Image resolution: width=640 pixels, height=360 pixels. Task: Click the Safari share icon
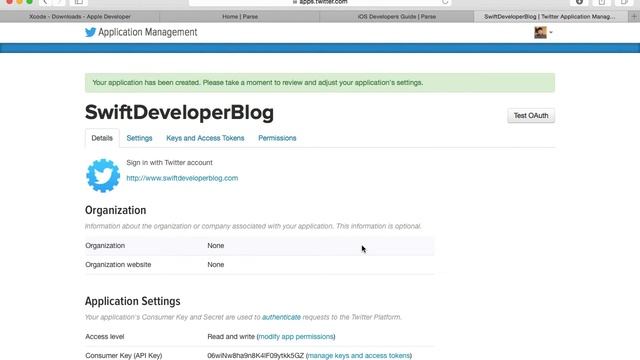(x=602, y=2)
